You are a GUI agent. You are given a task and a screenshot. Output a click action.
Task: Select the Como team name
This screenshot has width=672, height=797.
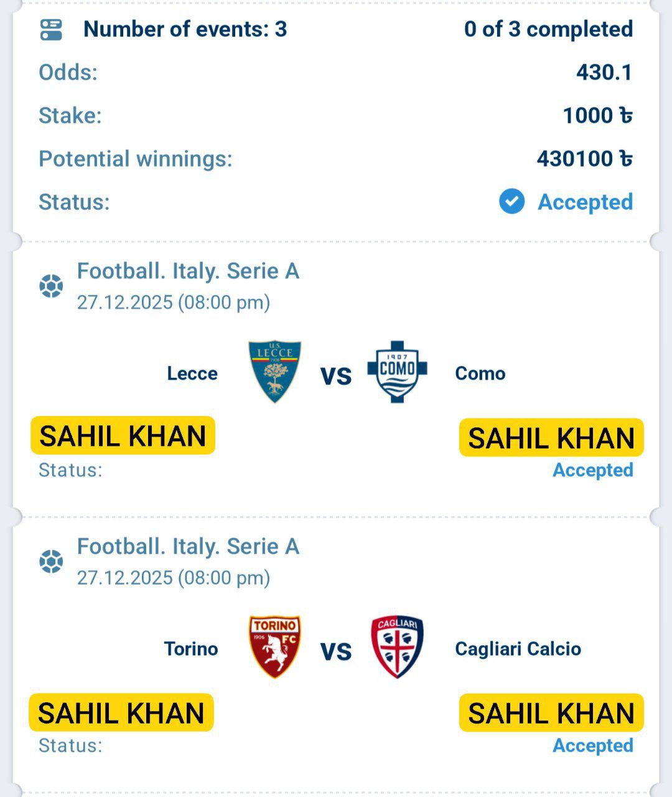click(480, 374)
